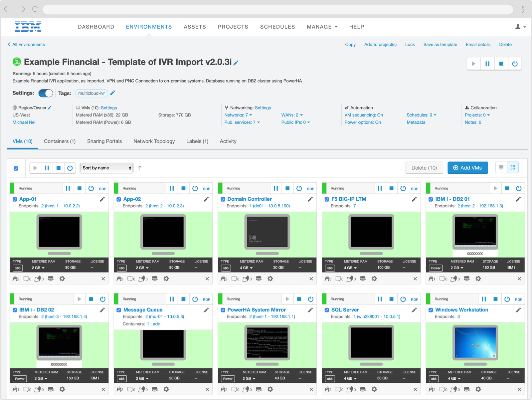Remove App-02 VM with X icon
Viewport: 532px width, 400px height.
pyautogui.click(x=207, y=279)
